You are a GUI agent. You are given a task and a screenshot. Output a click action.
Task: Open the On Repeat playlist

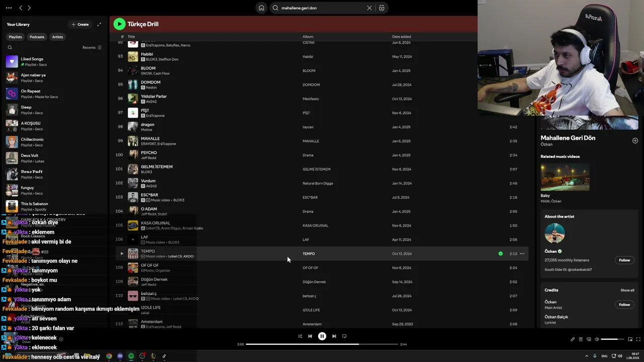pyautogui.click(x=55, y=94)
